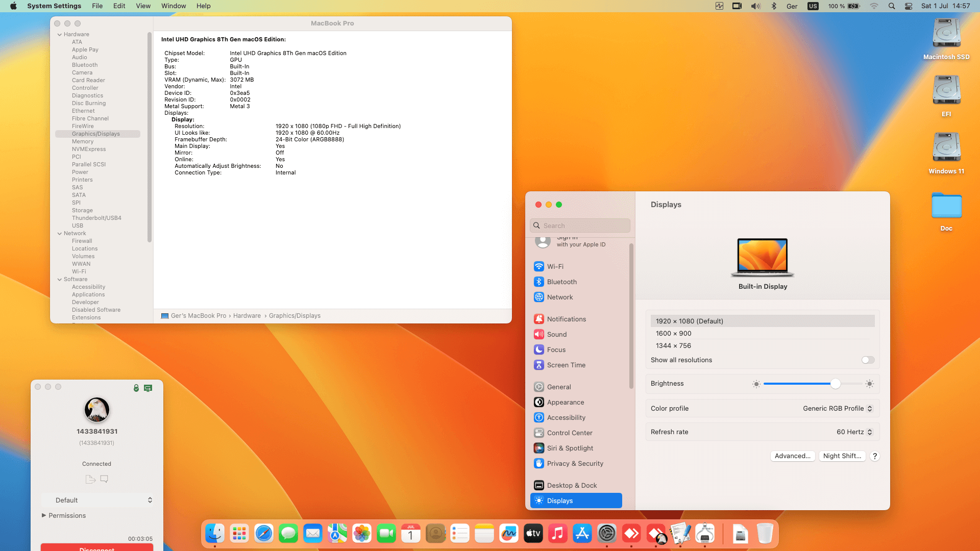The width and height of the screenshot is (980, 551).
Task: Open chat icon in AnyDesk window
Action: (104, 479)
